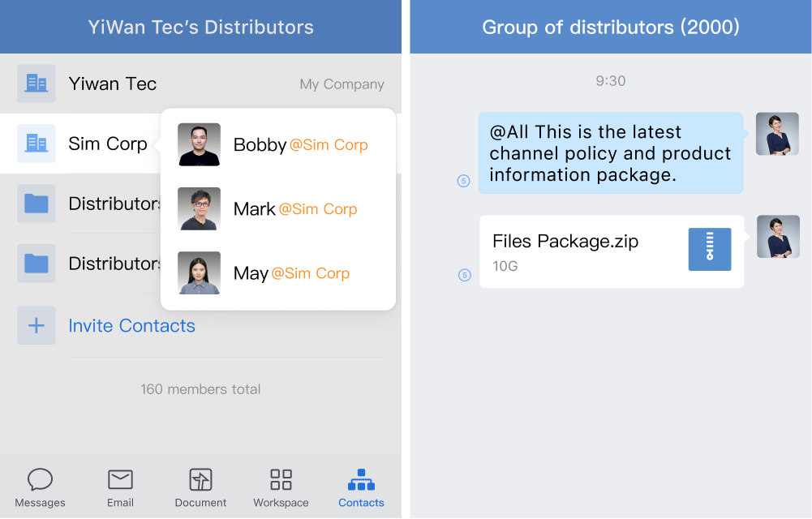Open the Files Package.zip attachment
The height and width of the screenshot is (519, 812).
[612, 251]
